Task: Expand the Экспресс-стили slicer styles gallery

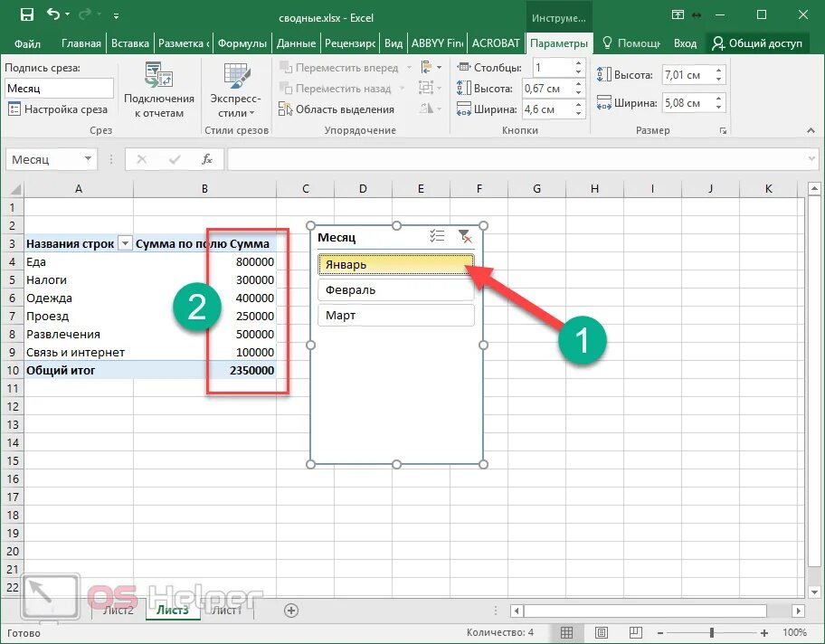Action: point(236,90)
